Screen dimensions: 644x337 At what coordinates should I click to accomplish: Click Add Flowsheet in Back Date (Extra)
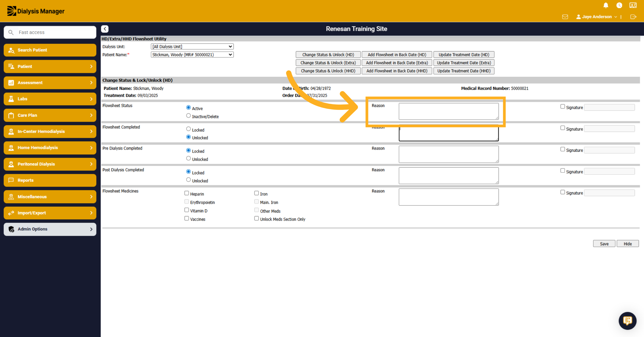pyautogui.click(x=397, y=63)
